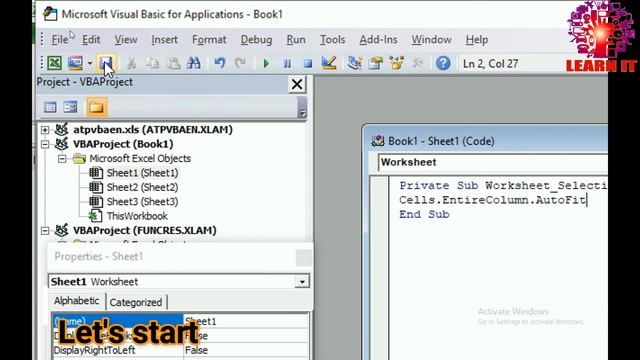Close the Project - VBAProject panel
The image size is (640, 360).
pos(297,84)
